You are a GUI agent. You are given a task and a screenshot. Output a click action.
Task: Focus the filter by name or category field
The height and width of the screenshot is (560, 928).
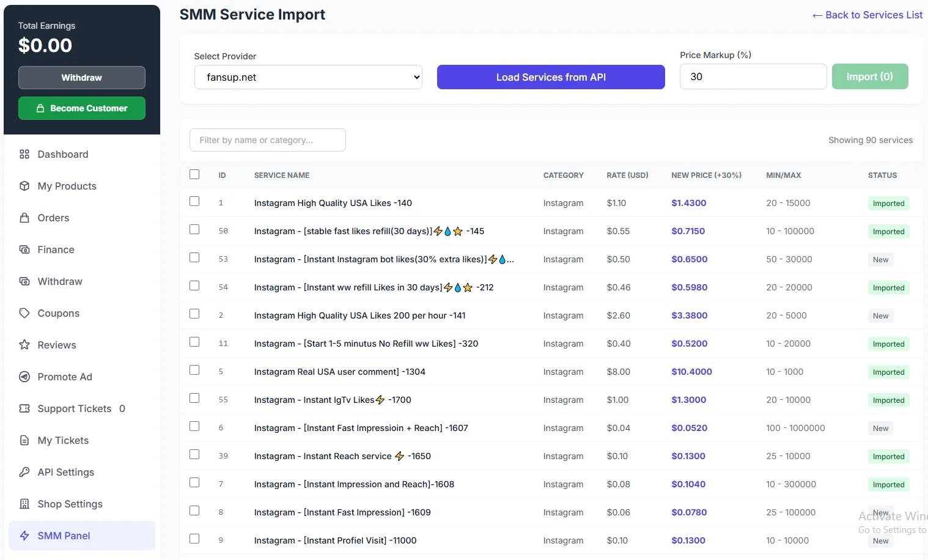point(268,140)
